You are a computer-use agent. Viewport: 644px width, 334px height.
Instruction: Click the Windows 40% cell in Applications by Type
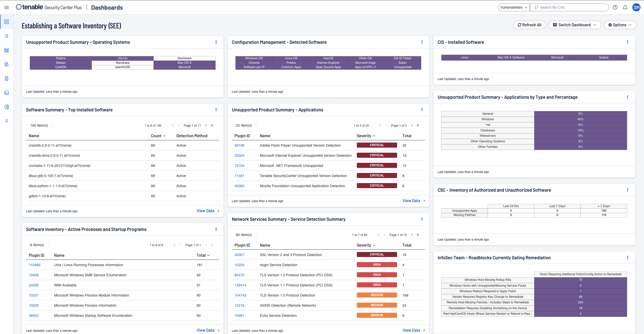(580, 119)
